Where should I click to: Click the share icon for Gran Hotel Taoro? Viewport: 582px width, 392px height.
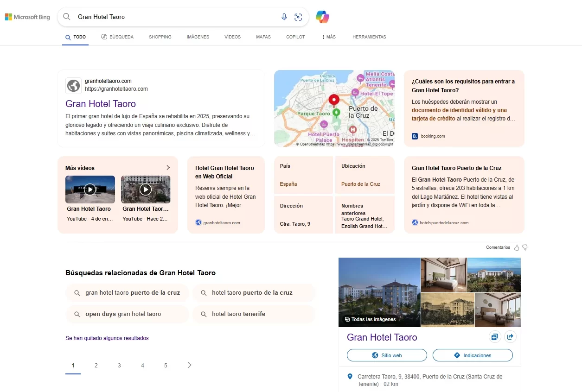510,337
